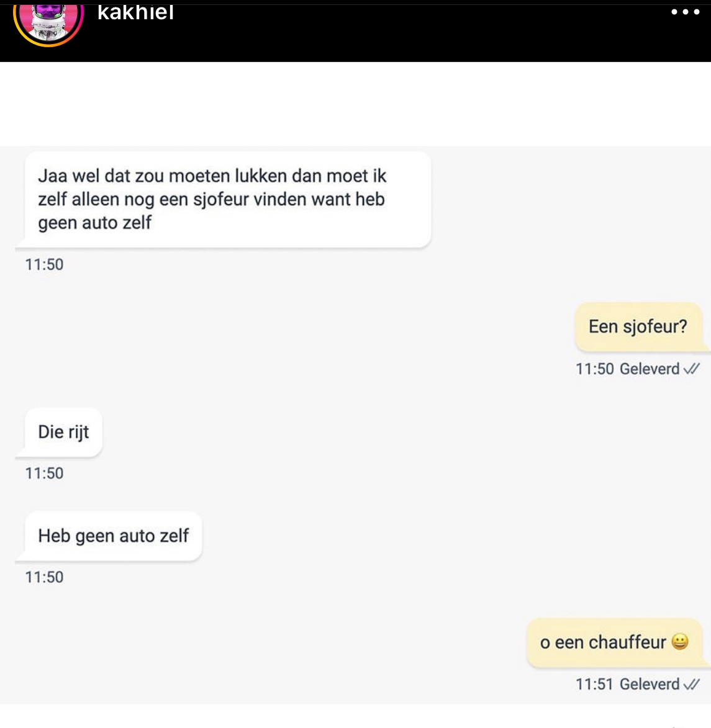Tap the kakhiel username in header
The height and width of the screenshot is (728, 711).
click(x=135, y=12)
